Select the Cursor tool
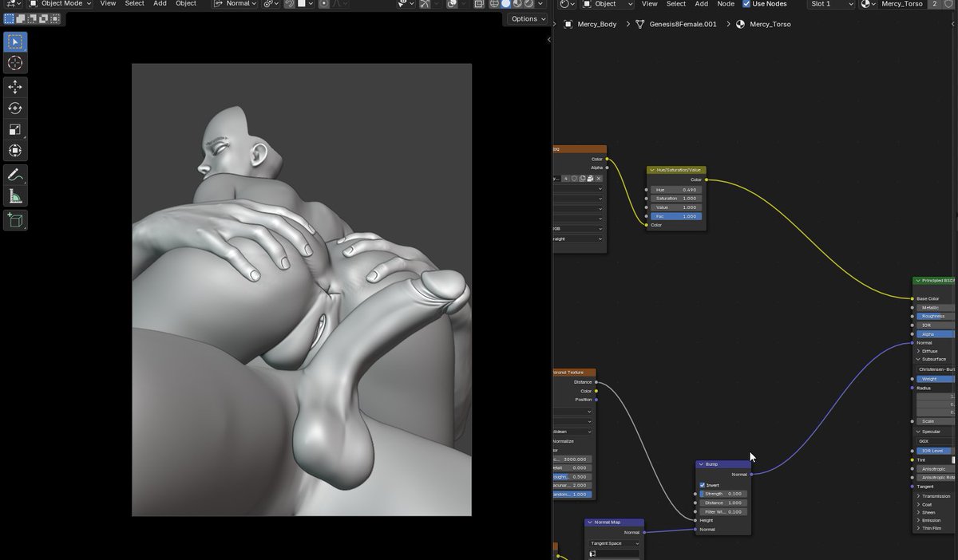 14,63
